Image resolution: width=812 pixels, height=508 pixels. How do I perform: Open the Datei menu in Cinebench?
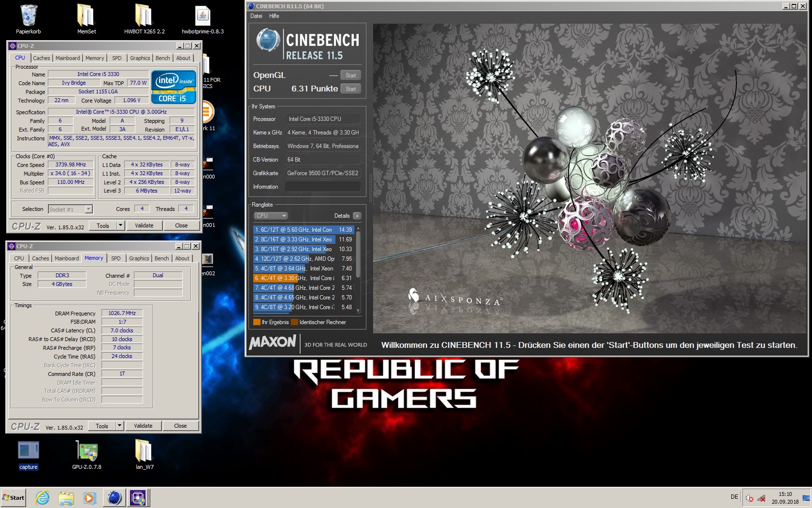click(256, 16)
